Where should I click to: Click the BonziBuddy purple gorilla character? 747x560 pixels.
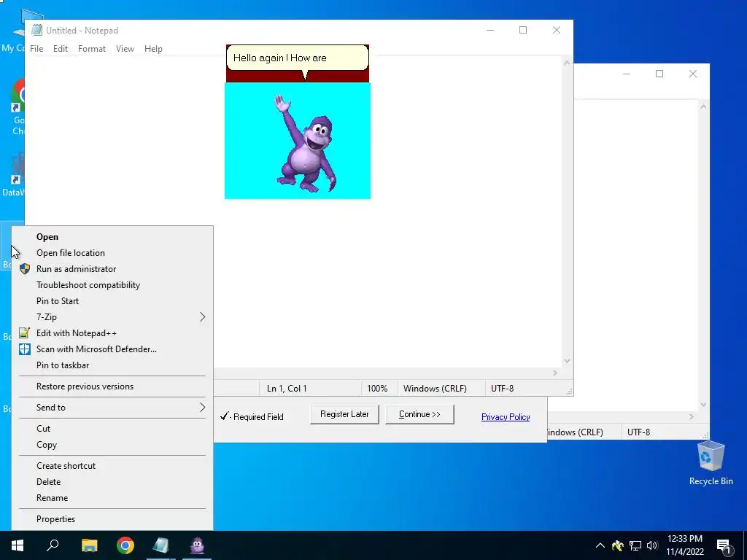pyautogui.click(x=306, y=144)
